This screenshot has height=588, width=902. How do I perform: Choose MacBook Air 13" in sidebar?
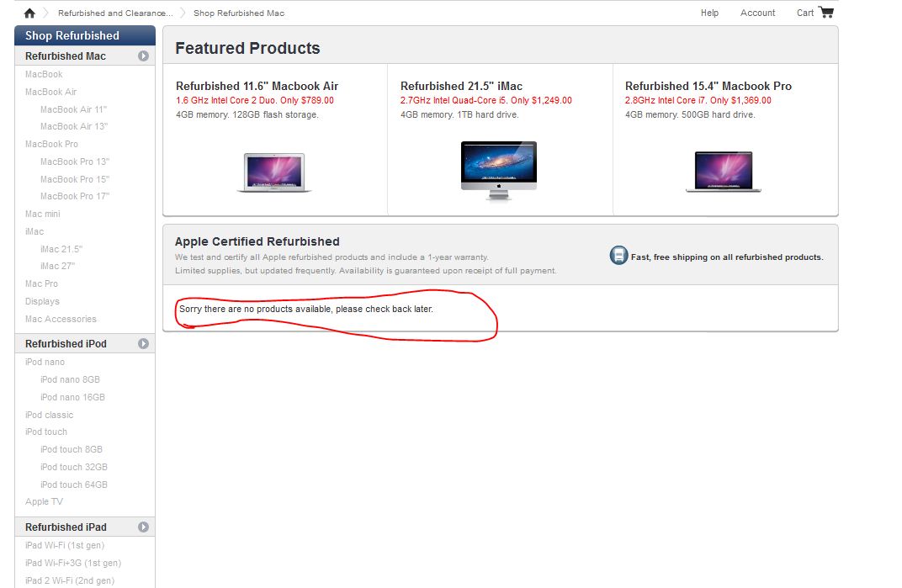tap(74, 126)
